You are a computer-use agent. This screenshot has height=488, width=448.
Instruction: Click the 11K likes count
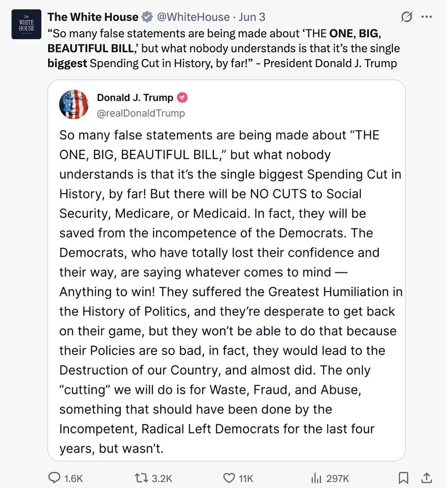click(x=246, y=478)
